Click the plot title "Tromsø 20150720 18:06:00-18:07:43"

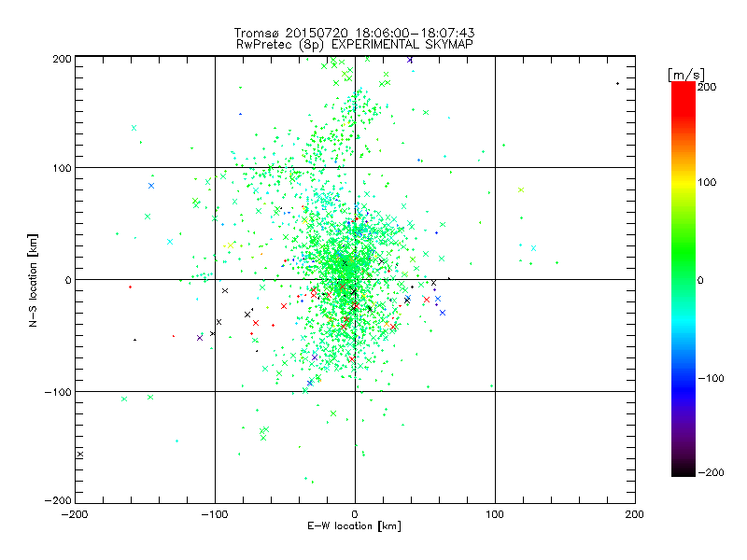pos(354,33)
